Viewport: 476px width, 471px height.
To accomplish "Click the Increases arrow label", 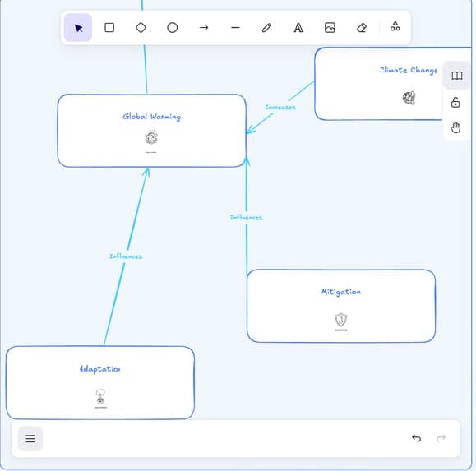I will coord(280,108).
